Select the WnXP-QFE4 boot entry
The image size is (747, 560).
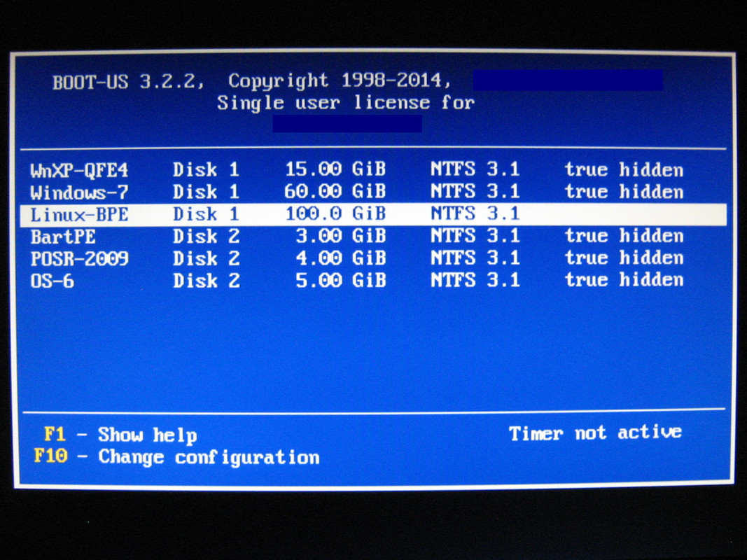point(374,169)
